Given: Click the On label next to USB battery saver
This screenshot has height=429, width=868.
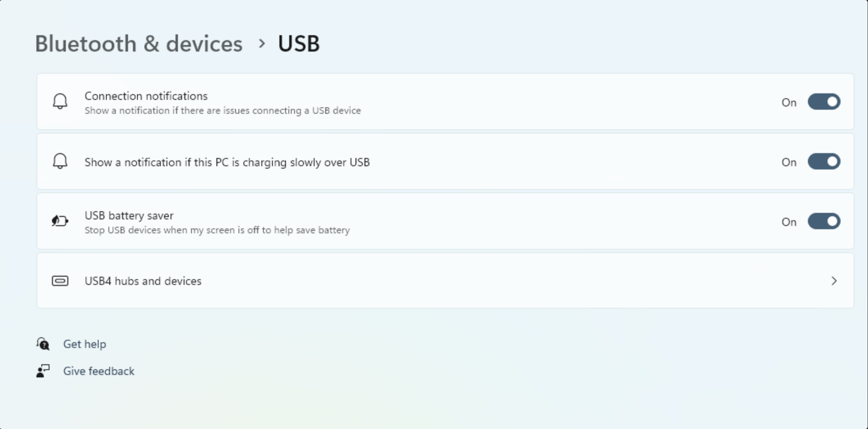Looking at the screenshot, I should coord(789,222).
